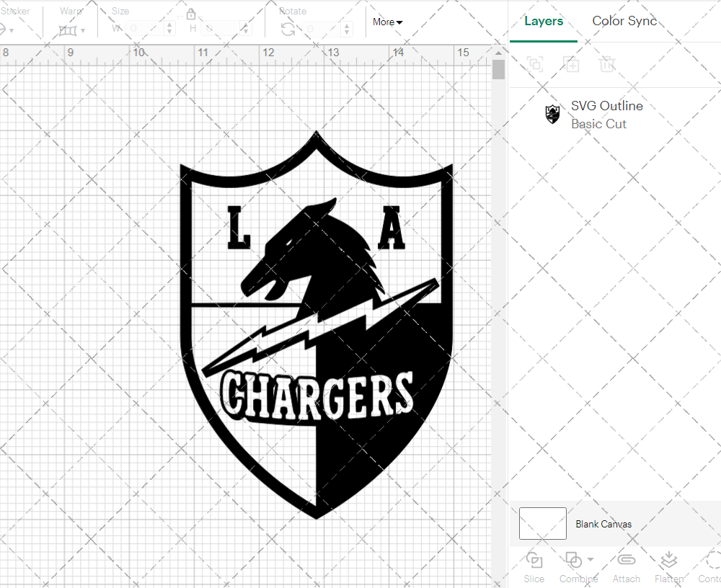721x588 pixels.
Task: Click the Rotate stepper arrows
Action: coord(347,29)
